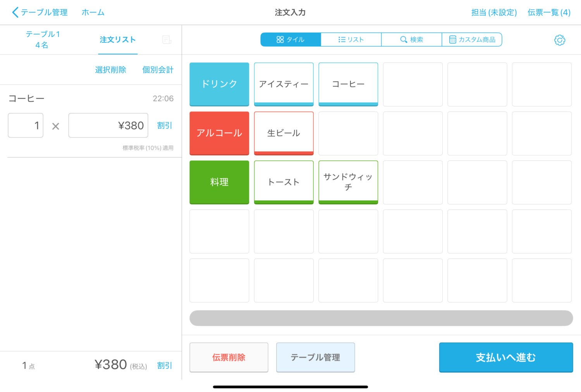Click the receipt icon beside 注文リスト
This screenshot has width=581, height=392.
(x=167, y=40)
